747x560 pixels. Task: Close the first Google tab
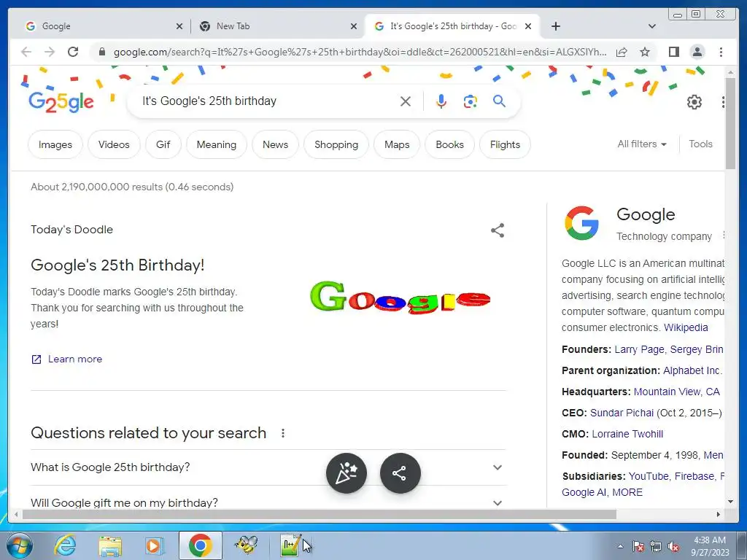pyautogui.click(x=179, y=26)
